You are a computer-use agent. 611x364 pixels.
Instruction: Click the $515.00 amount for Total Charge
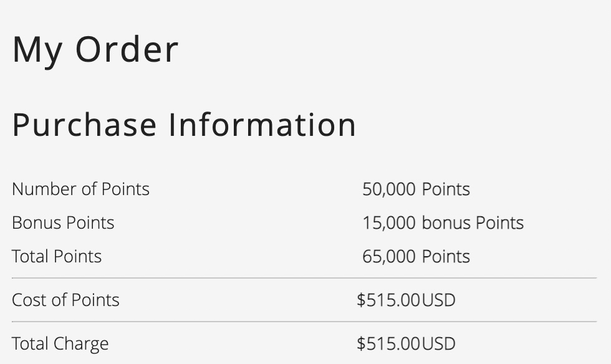click(388, 343)
